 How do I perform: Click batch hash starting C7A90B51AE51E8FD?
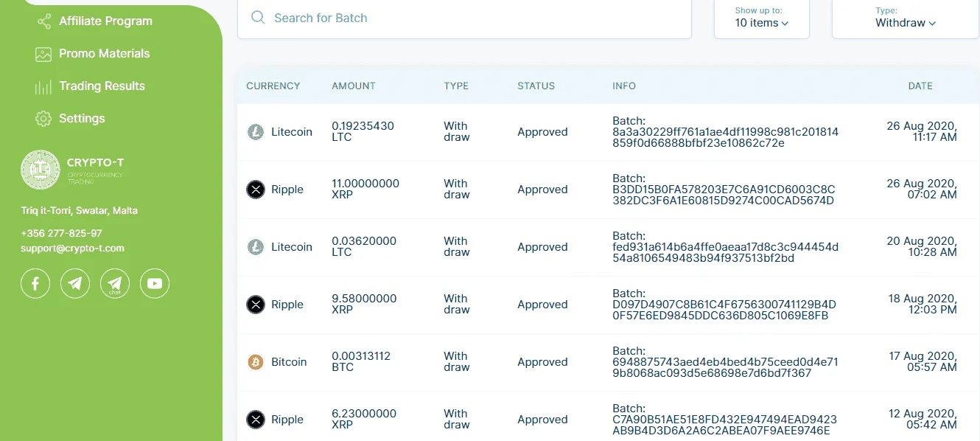tap(724, 426)
